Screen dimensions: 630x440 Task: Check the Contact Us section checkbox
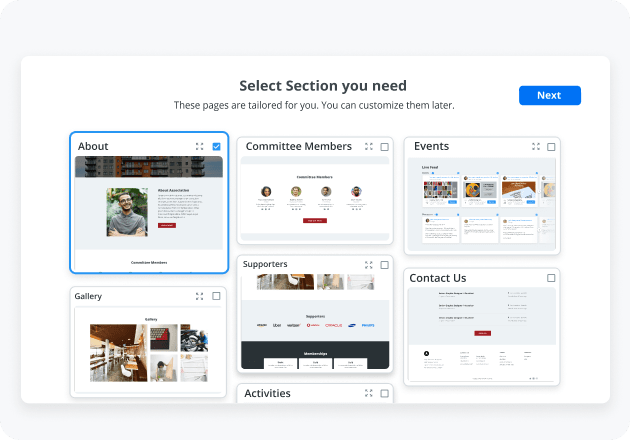coord(551,278)
